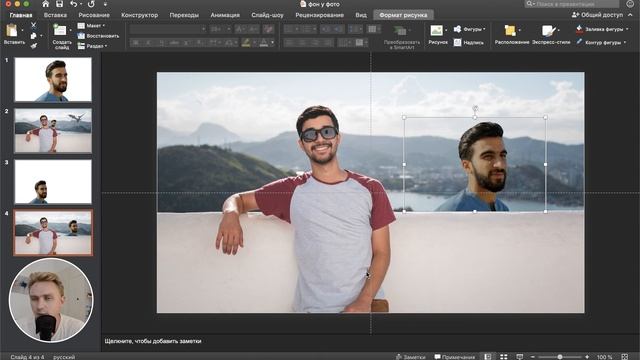Screen dimensions: 640x360
Task: Select slide 3 thumbnail
Action: (53, 182)
